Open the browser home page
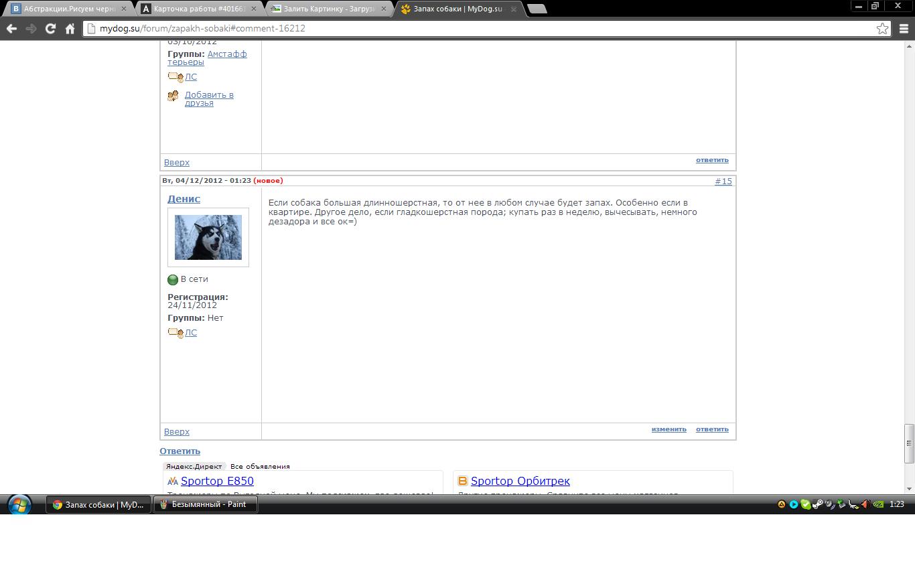The height and width of the screenshot is (588, 915). pos(70,28)
